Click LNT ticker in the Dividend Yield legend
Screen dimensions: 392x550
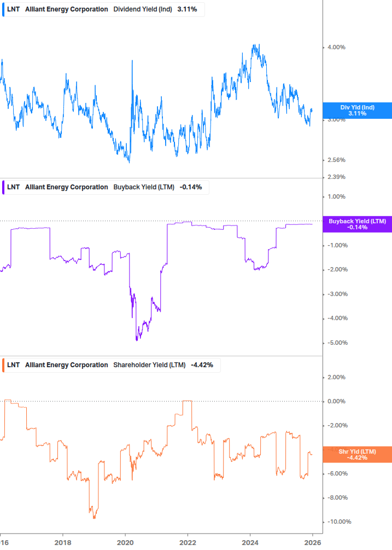13,9
